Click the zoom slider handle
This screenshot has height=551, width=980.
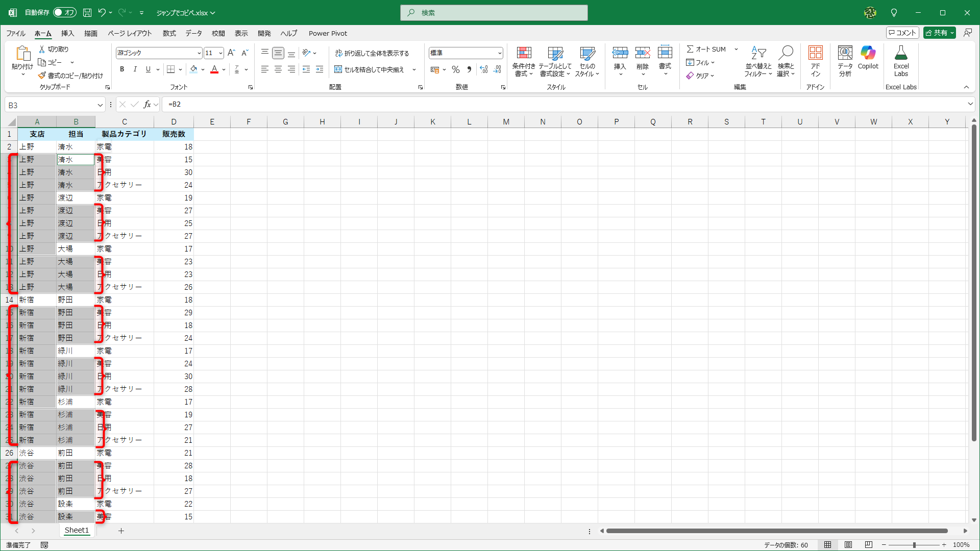click(x=914, y=545)
